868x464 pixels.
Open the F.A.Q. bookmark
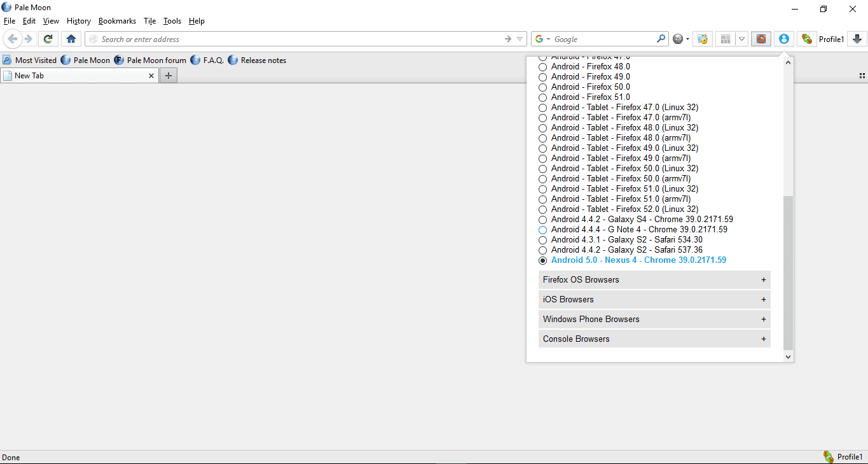coord(207,60)
